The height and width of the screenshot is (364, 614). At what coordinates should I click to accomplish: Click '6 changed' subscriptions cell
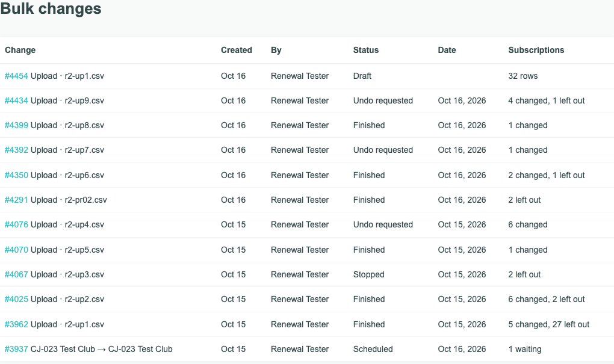pyautogui.click(x=528, y=224)
